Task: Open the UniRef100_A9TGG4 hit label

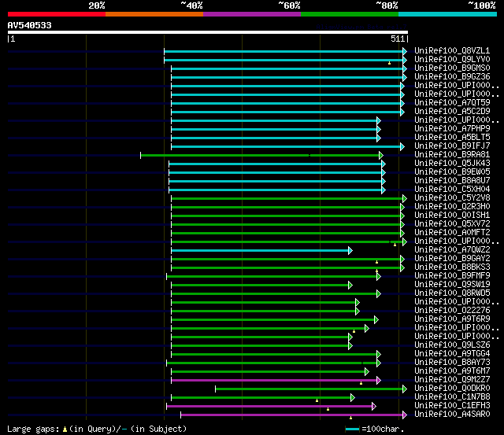Action: coord(452,354)
